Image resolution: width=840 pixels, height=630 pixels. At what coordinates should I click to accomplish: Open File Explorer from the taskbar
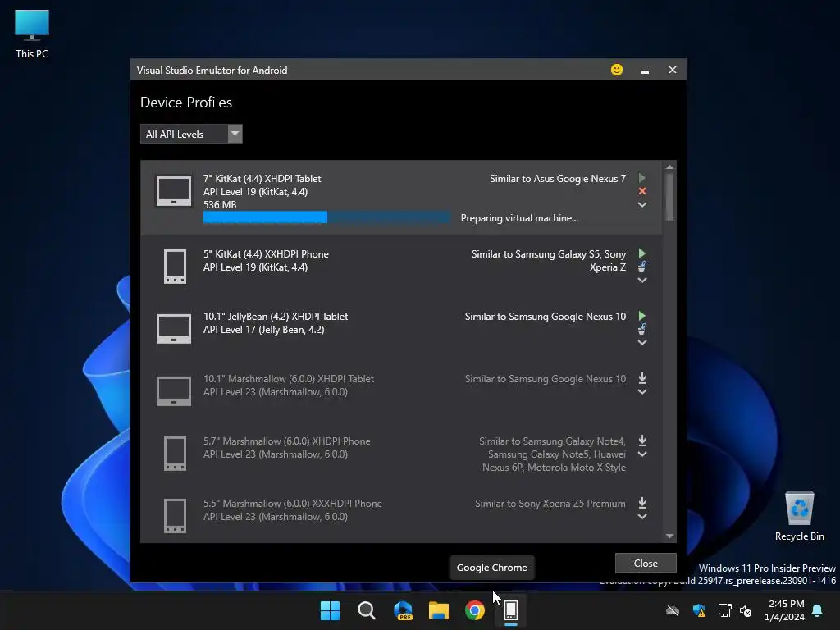click(x=439, y=610)
